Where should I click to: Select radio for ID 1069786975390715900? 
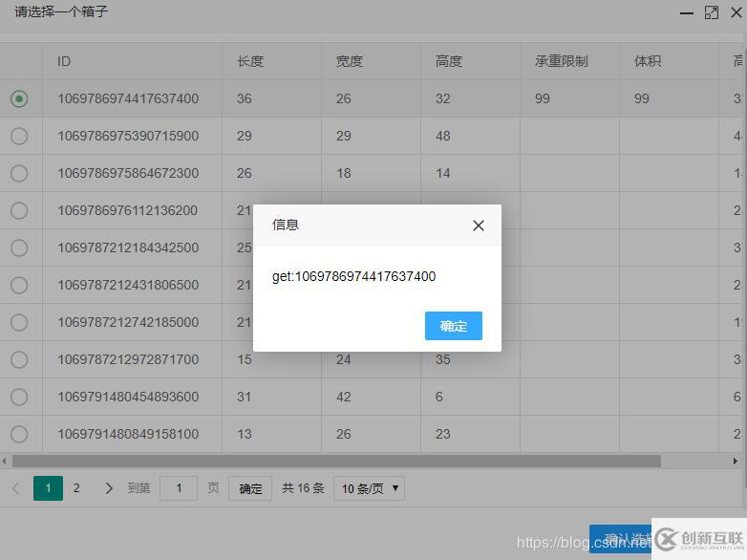19,136
